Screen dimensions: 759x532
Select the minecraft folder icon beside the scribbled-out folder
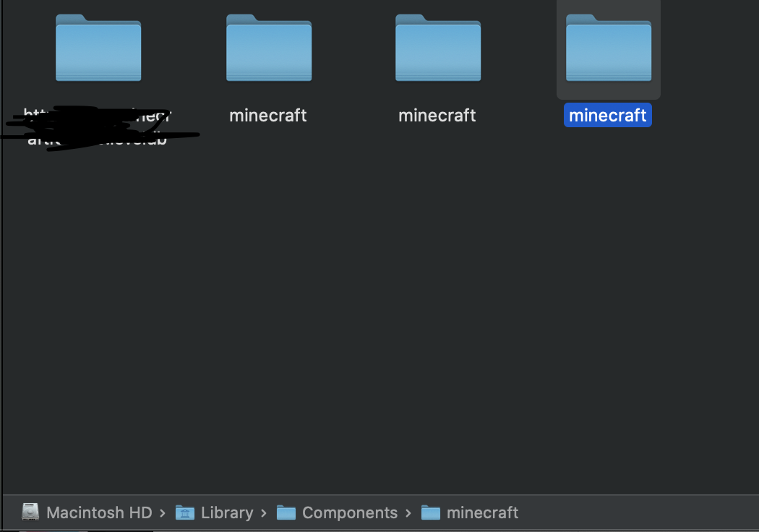269,48
